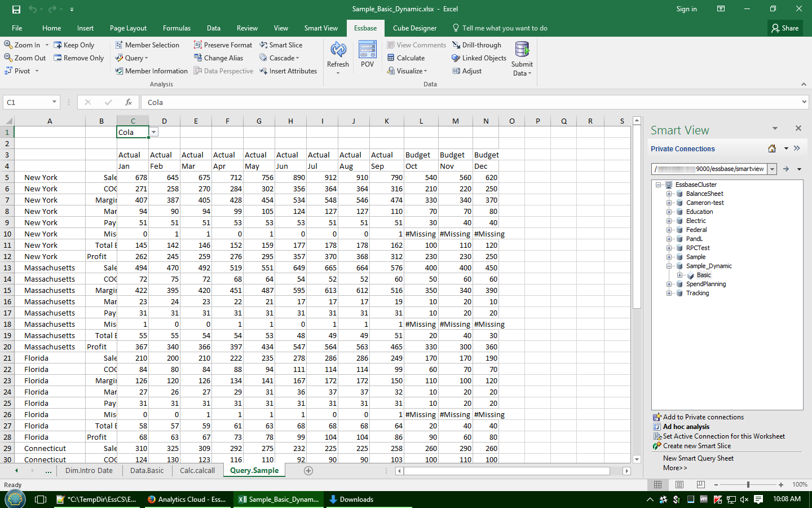Viewport: 812px width, 508px height.
Task: Select the Keep Only tool
Action: (x=74, y=45)
